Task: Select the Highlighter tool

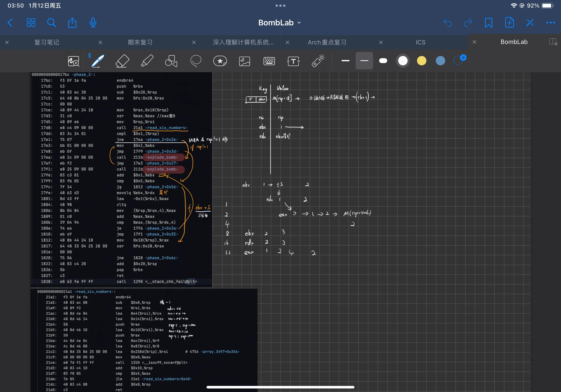Action: [147, 61]
